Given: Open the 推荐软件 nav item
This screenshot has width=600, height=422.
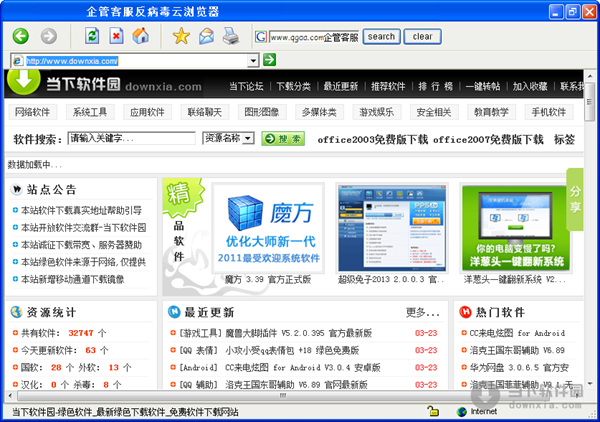Looking at the screenshot, I should pos(388,86).
